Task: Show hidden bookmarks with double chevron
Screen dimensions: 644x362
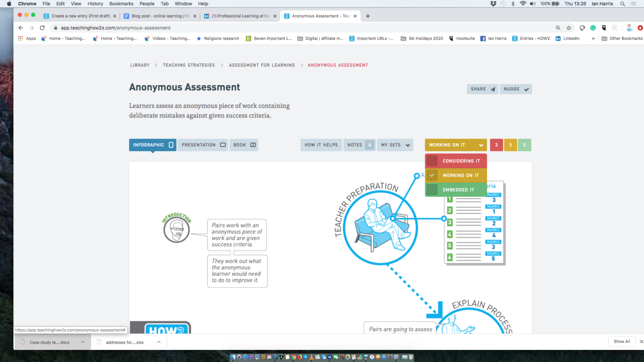Action: click(593, 38)
